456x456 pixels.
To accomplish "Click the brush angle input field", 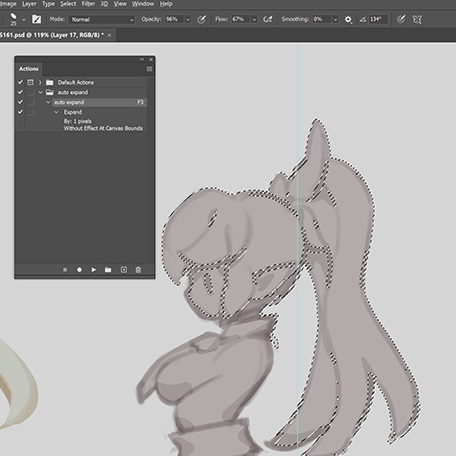I will pos(378,19).
